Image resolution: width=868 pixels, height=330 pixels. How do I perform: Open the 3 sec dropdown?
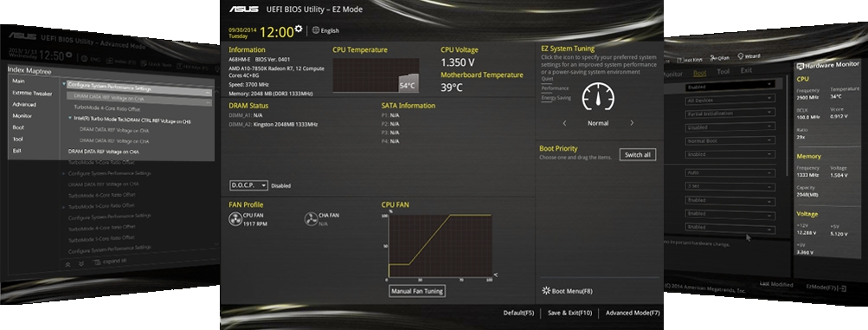coord(730,186)
